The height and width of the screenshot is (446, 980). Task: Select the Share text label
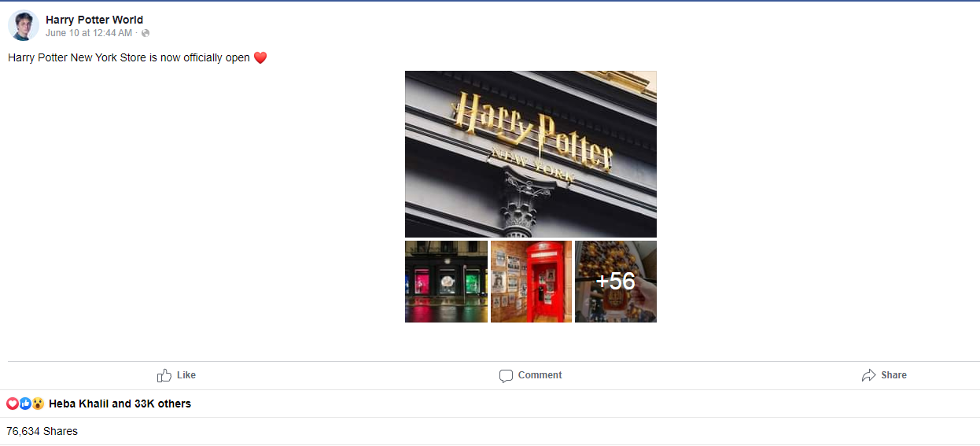pyautogui.click(x=893, y=375)
